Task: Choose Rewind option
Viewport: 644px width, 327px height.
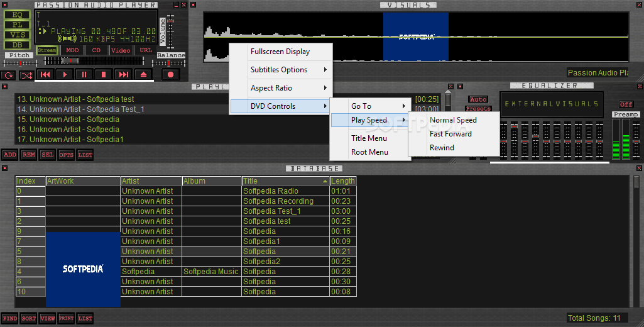Action: (454, 147)
